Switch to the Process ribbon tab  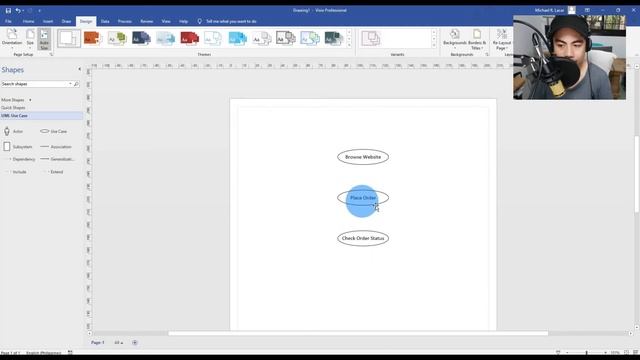click(x=124, y=21)
